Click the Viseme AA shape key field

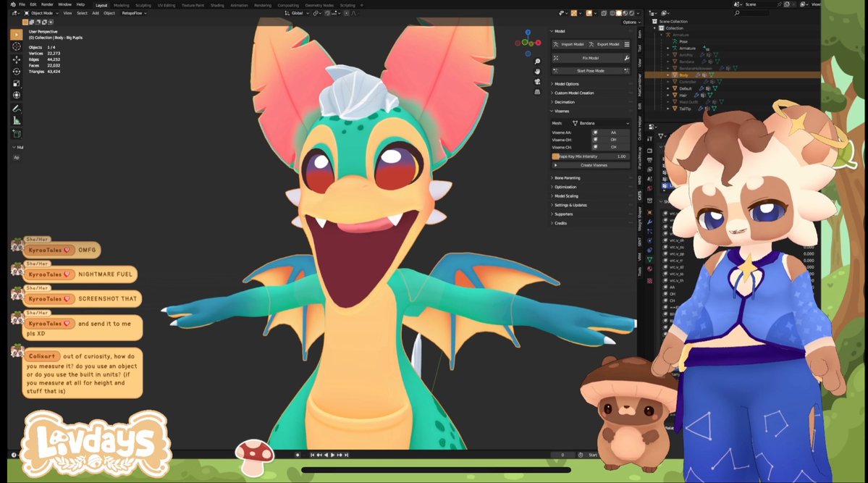(x=610, y=133)
